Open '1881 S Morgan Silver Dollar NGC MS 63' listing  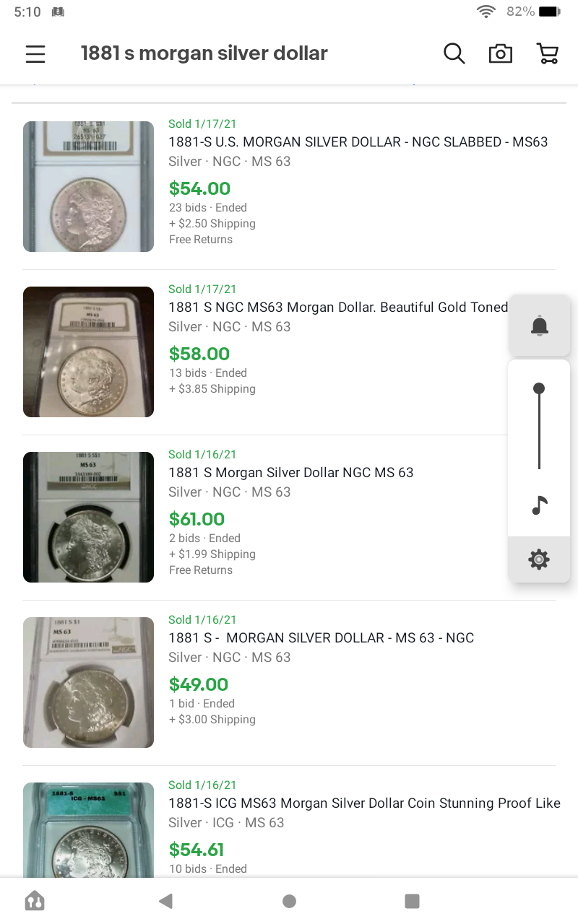click(291, 473)
